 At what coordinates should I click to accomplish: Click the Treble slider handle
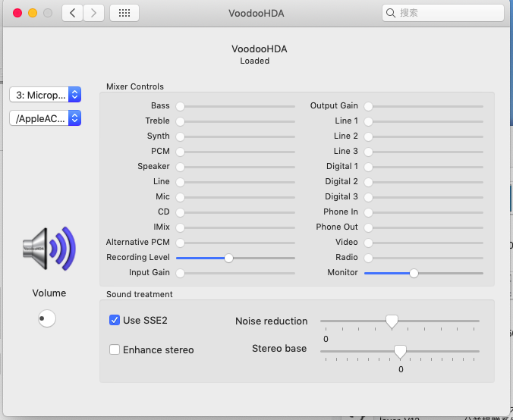(x=180, y=121)
